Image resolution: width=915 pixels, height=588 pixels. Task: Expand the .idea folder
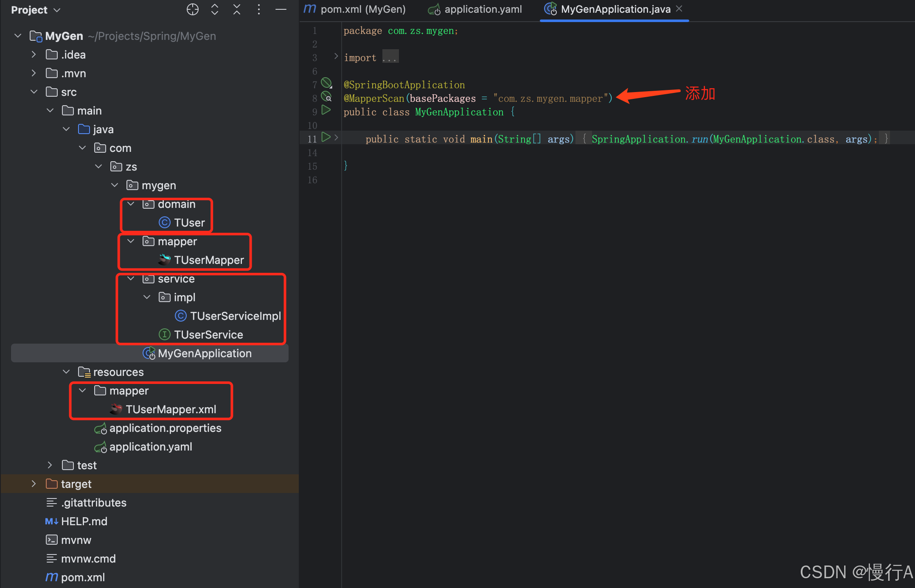[x=34, y=54]
